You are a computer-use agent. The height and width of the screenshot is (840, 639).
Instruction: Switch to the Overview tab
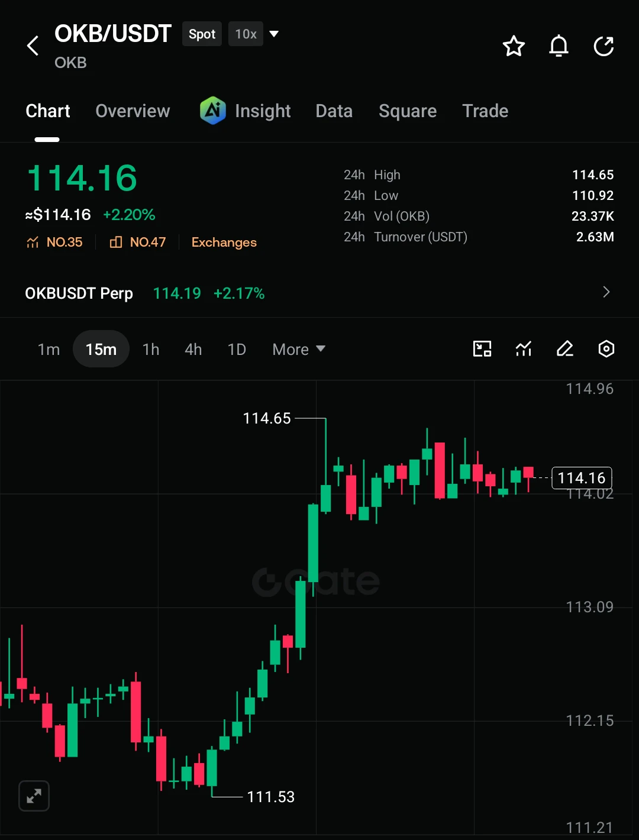[133, 111]
